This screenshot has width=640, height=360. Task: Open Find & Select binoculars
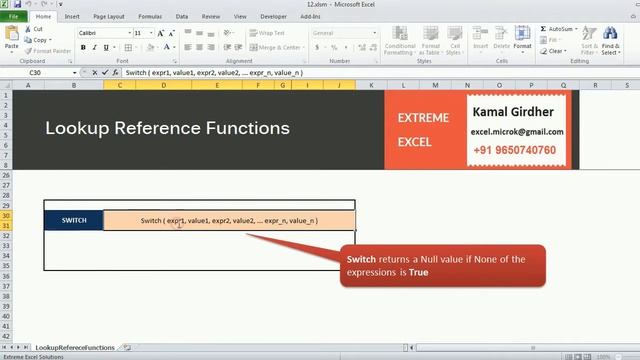pos(611,40)
